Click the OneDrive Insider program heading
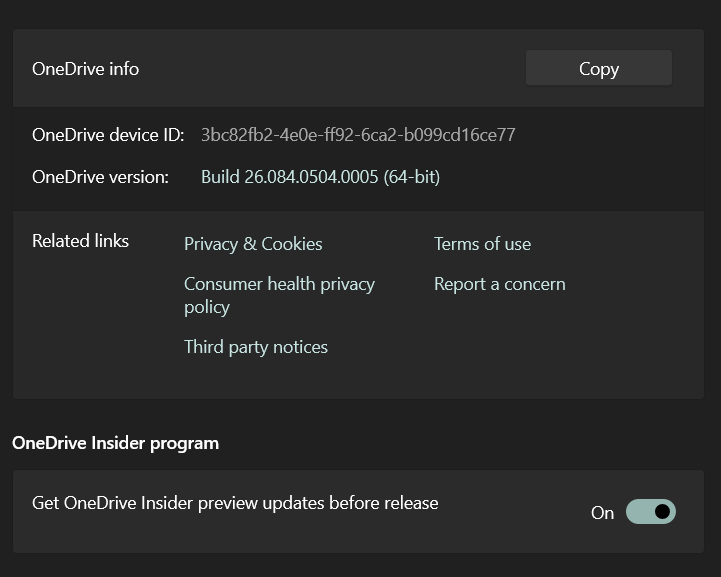This screenshot has height=577, width=721. 115,443
